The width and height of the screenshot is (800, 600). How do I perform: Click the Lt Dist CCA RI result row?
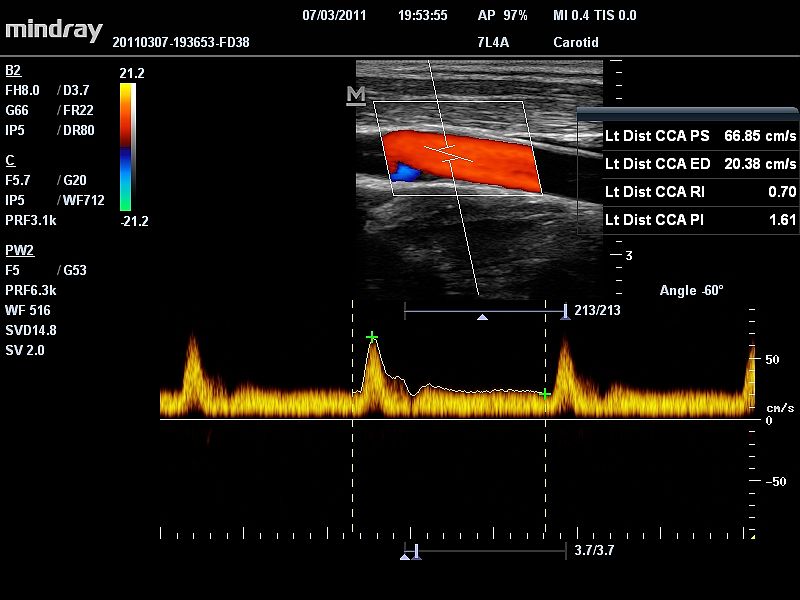click(700, 191)
